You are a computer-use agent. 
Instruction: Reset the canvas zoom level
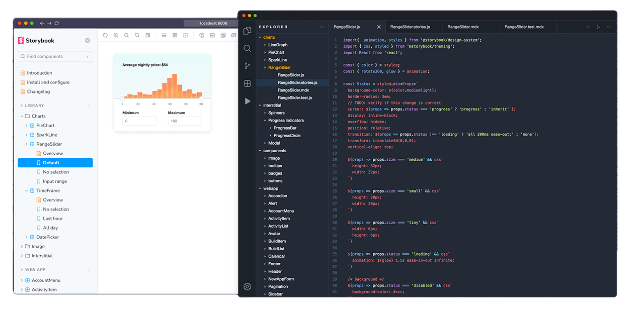[x=137, y=35]
